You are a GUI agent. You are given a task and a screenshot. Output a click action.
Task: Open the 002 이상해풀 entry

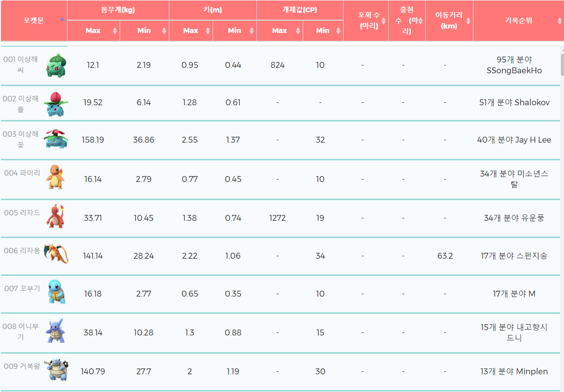pyautogui.click(x=21, y=104)
